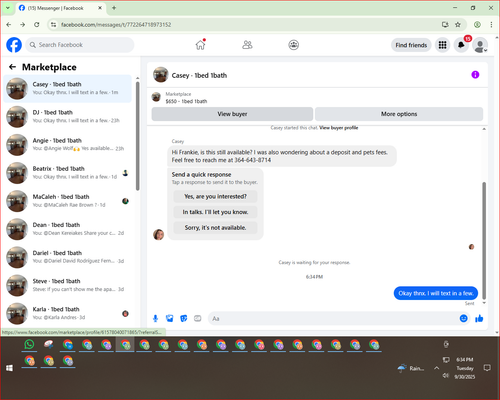The width and height of the screenshot is (500, 400).
Task: Click the View buyer button
Action: pos(232,114)
